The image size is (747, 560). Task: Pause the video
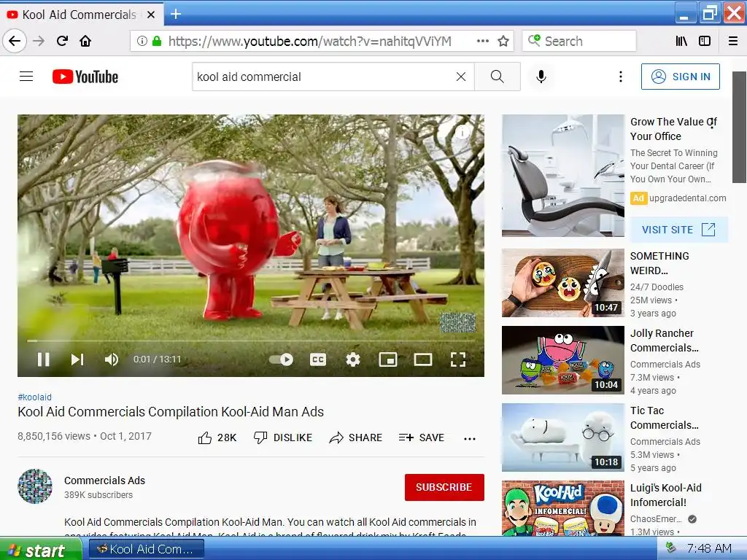[x=43, y=359]
